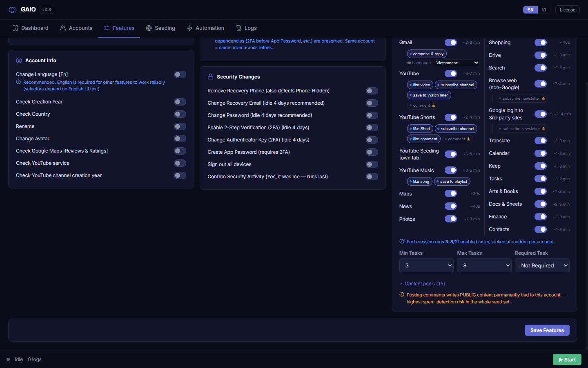Image resolution: width=588 pixels, height=368 pixels.
Task: Toggle 'subscribe channel' chip under YouTube Shorts
Action: (456, 129)
